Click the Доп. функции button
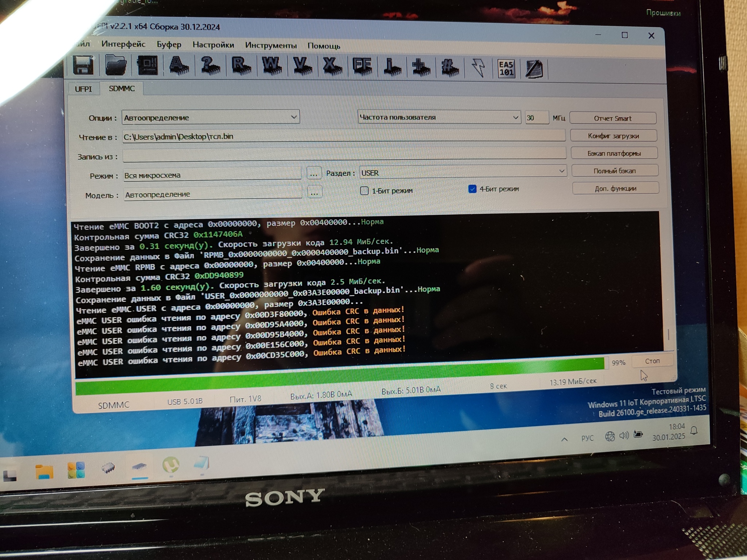Screen dimensions: 747x560 [x=615, y=188]
